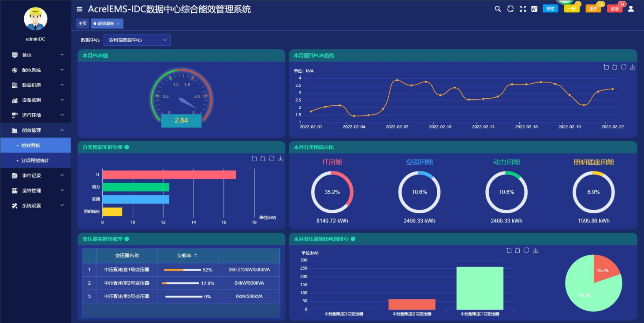Screen dimensions: 644x323
Task: Click the tall green 中压配电室1号变压器 bar
Action: tap(480, 288)
